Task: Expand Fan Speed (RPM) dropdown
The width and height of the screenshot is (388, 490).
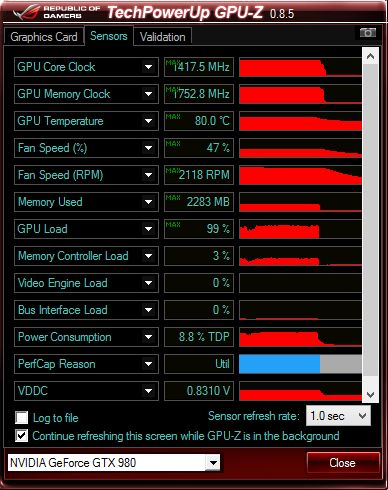Action: (148, 175)
